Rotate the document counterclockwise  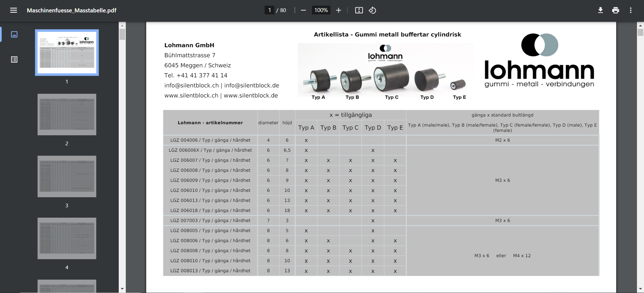point(372,10)
